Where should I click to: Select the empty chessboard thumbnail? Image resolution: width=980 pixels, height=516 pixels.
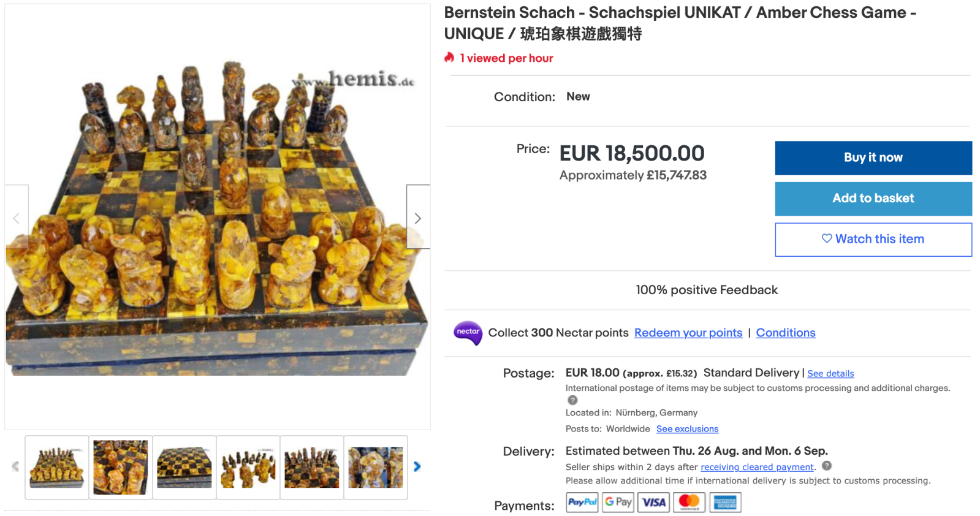(x=184, y=467)
